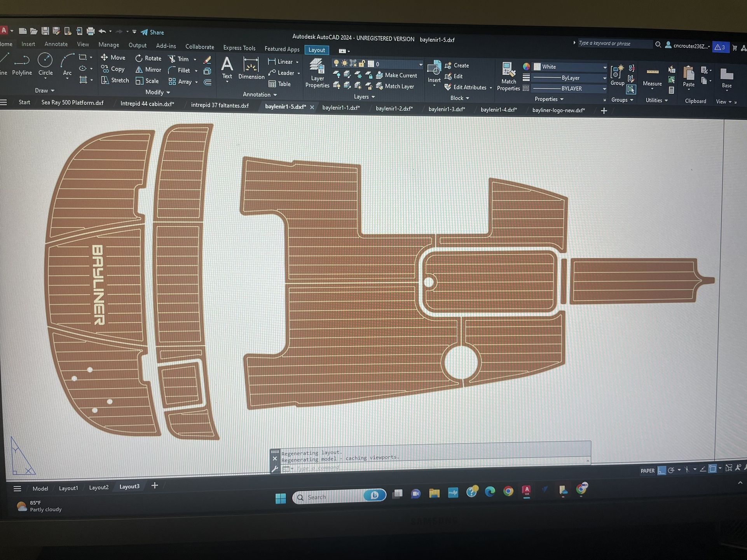Screen dimensions: 747x560
Task: Click the Offset tool icon
Action: point(208,82)
